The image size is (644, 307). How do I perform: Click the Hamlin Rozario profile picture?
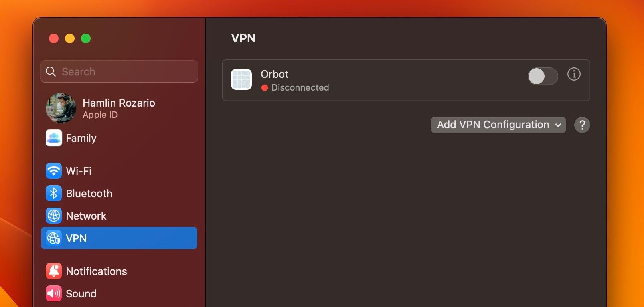click(61, 108)
